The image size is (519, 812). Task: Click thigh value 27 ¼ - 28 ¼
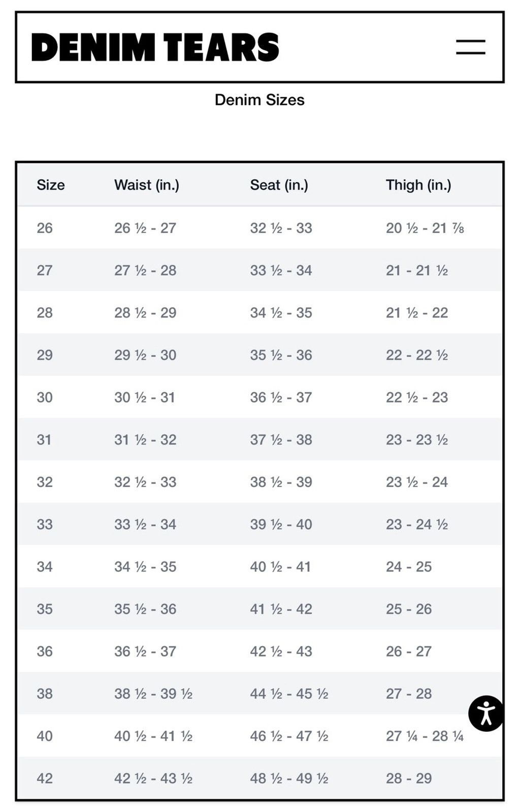(x=425, y=736)
